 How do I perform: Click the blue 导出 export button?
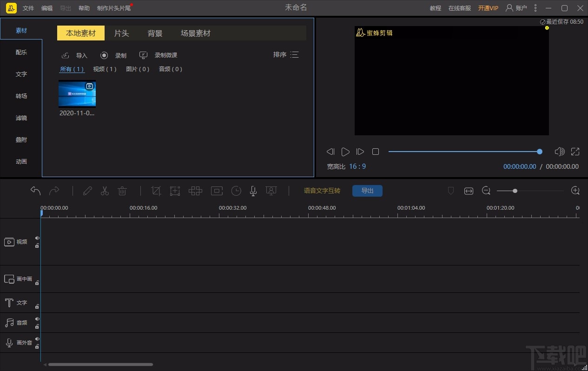click(x=367, y=191)
